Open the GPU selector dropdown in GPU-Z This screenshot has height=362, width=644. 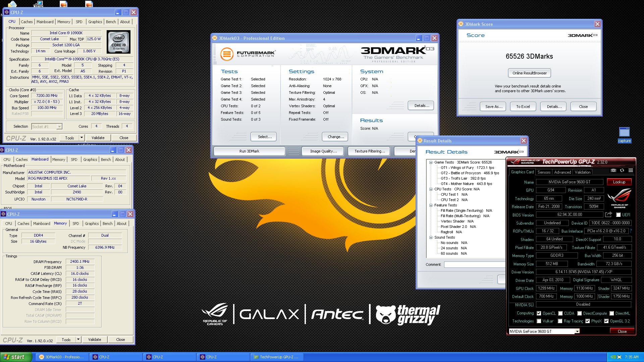pyautogui.click(x=577, y=331)
